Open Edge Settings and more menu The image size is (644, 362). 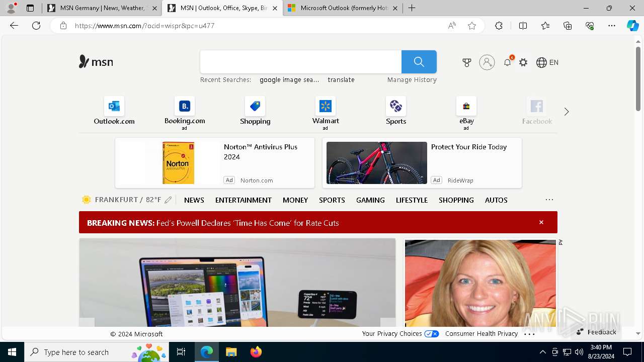tap(612, 26)
